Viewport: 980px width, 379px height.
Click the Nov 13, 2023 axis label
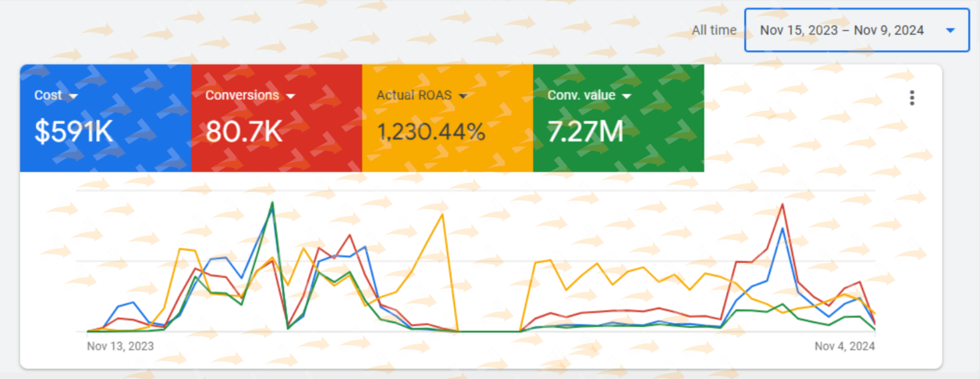(x=120, y=347)
